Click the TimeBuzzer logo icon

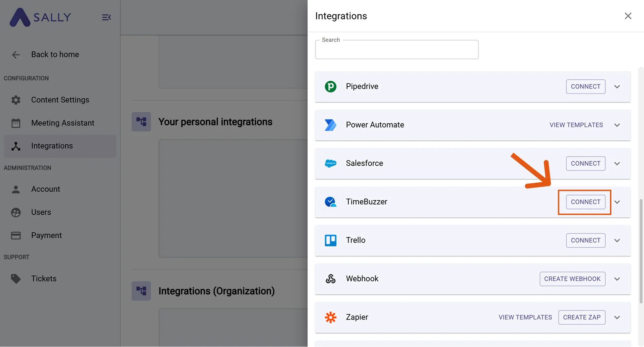[x=331, y=202]
